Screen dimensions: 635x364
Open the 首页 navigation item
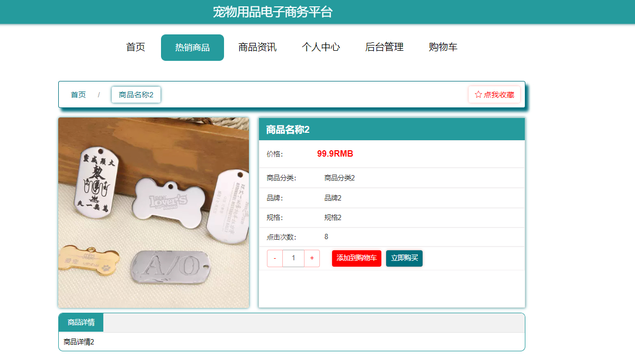135,47
